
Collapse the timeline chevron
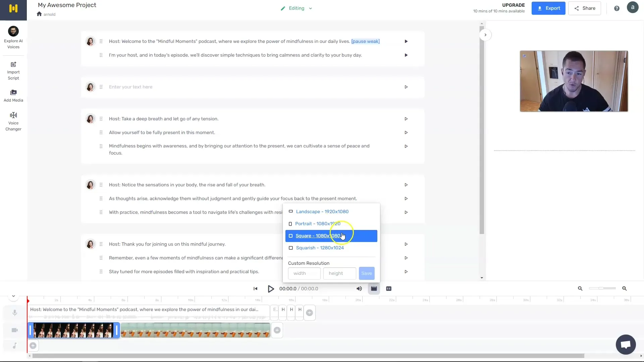[x=13, y=296]
